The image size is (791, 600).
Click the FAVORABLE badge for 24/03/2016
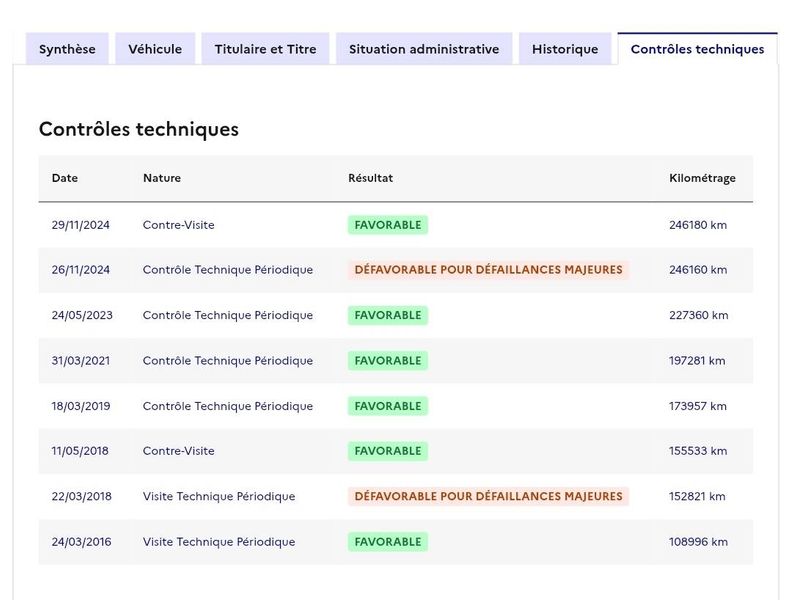pos(388,542)
